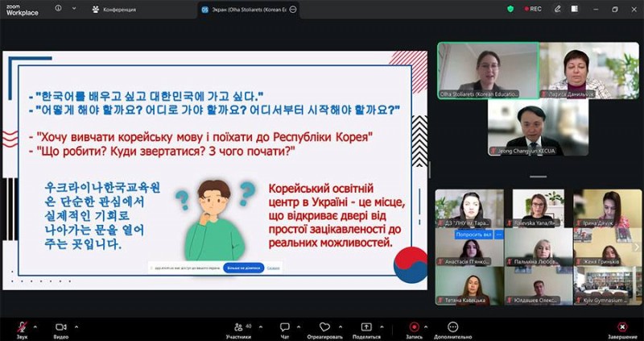Screen dimensions: 644x341
Task: Select Olha Stoliarets video tile
Action: click(x=489, y=70)
